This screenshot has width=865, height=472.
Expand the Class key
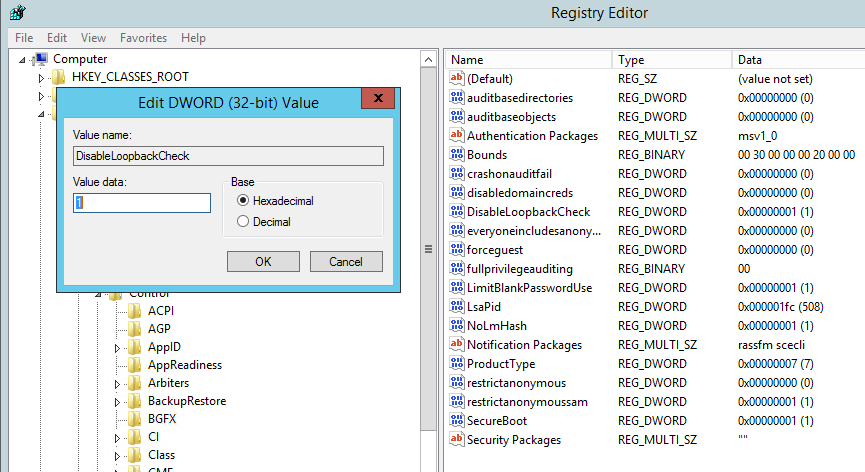click(x=117, y=456)
